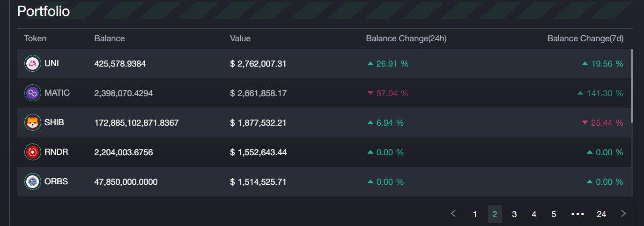Click SHIB 24h change 6.94 %

(385, 123)
